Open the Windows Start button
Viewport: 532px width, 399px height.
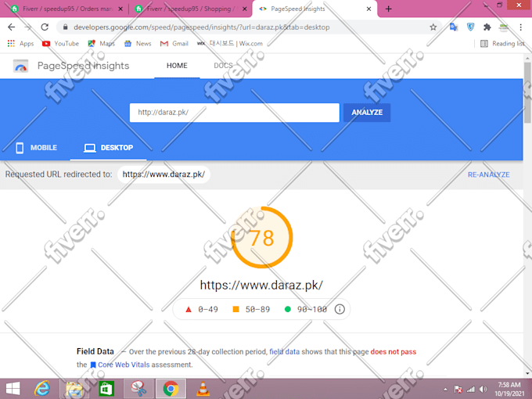(x=13, y=389)
